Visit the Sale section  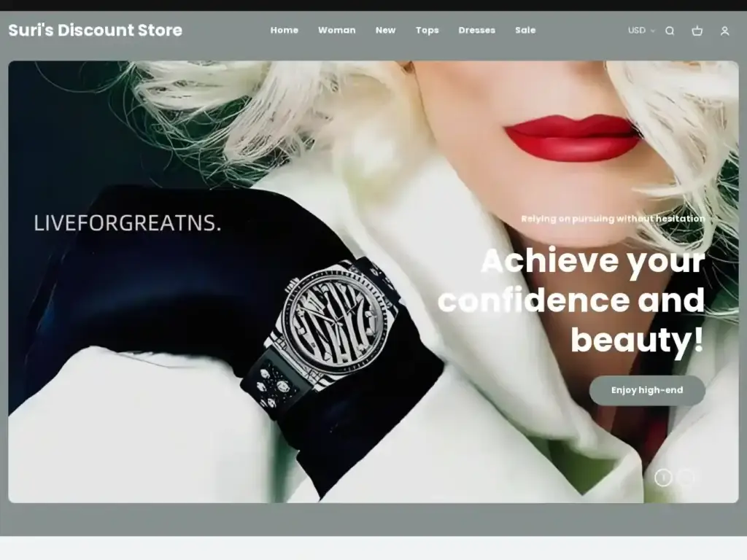[525, 31]
